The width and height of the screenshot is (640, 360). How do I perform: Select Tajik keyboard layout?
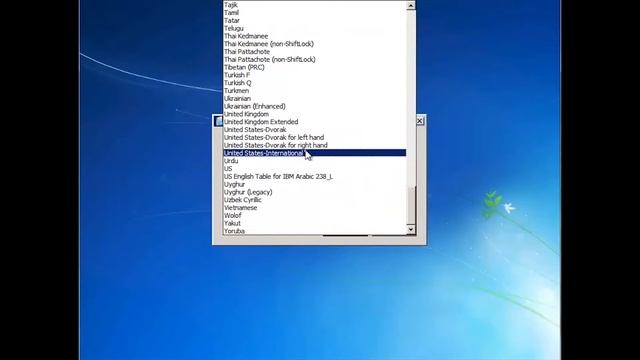(x=315, y=5)
